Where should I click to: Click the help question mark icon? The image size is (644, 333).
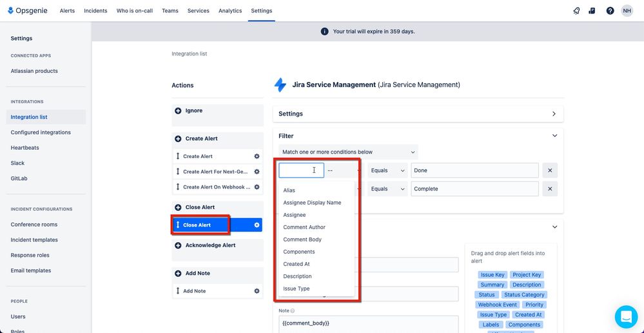pyautogui.click(x=610, y=11)
